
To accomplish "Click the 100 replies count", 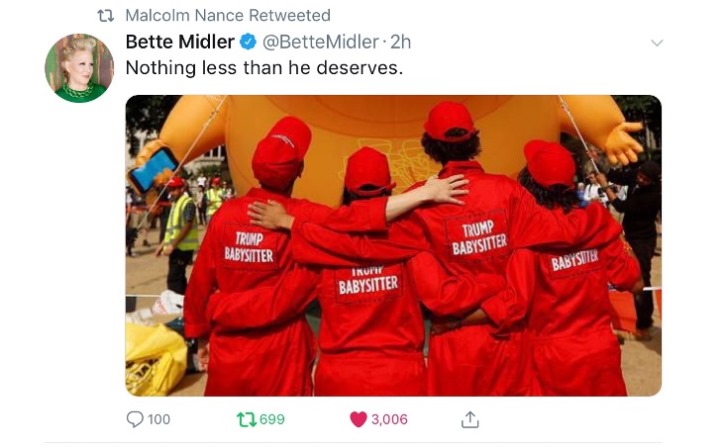I will coord(159,419).
